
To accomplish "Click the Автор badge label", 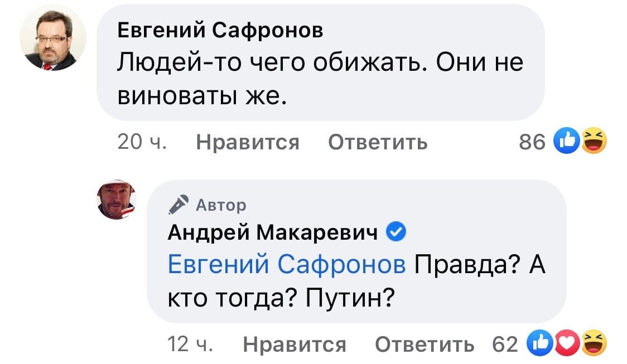I will point(221,205).
